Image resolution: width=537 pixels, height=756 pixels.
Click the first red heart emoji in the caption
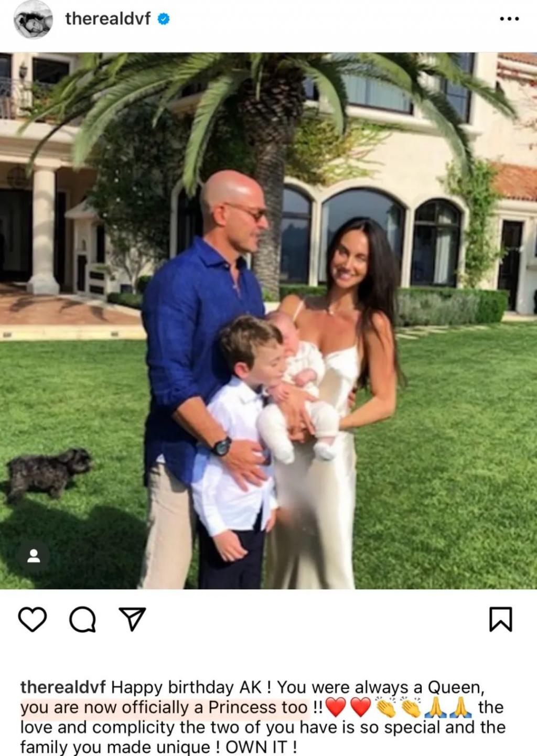click(336, 707)
